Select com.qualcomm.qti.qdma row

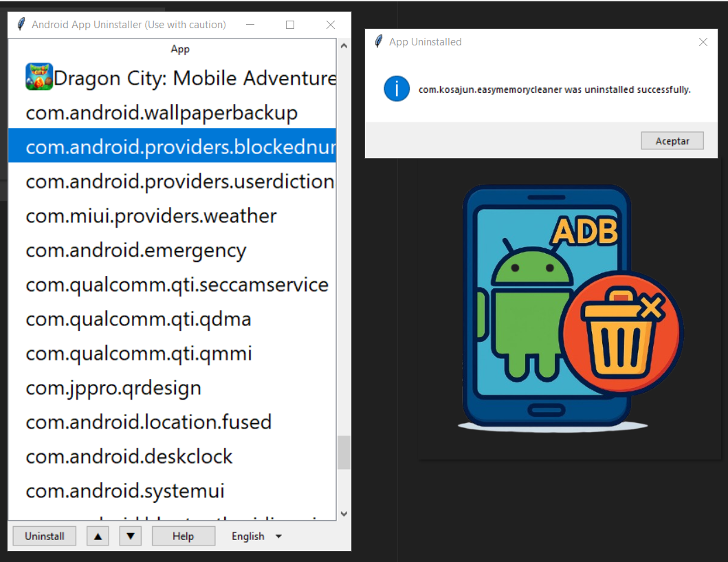pyautogui.click(x=173, y=318)
